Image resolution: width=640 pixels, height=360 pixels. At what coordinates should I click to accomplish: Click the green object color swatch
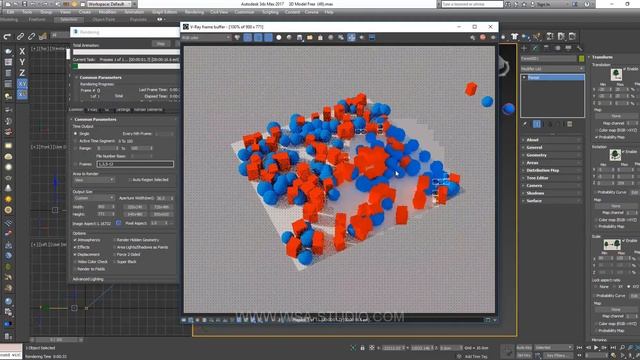coord(581,59)
